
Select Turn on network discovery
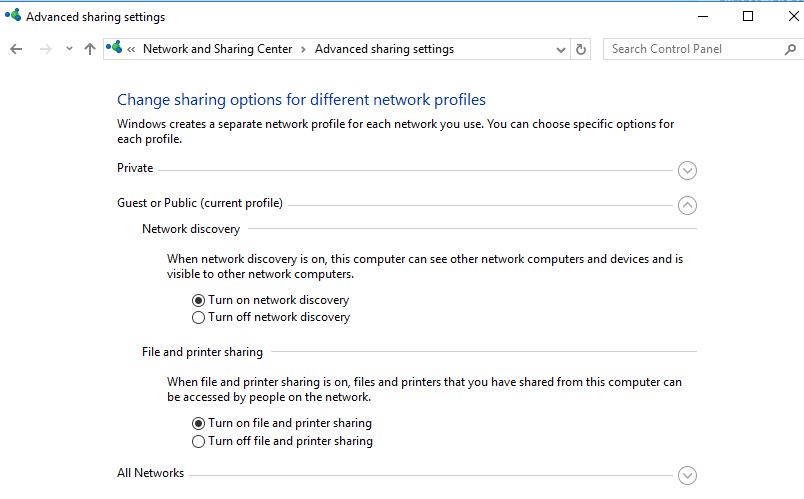coord(199,300)
